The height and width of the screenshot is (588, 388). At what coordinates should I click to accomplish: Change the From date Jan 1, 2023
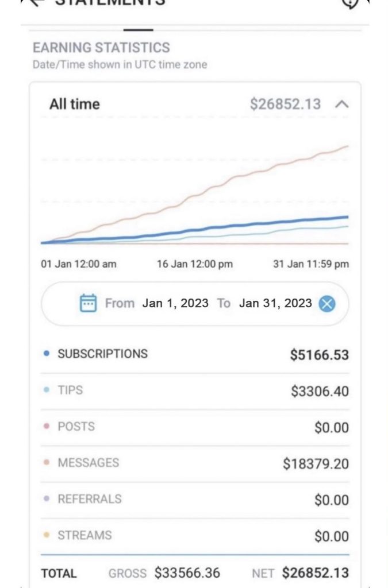[175, 303]
